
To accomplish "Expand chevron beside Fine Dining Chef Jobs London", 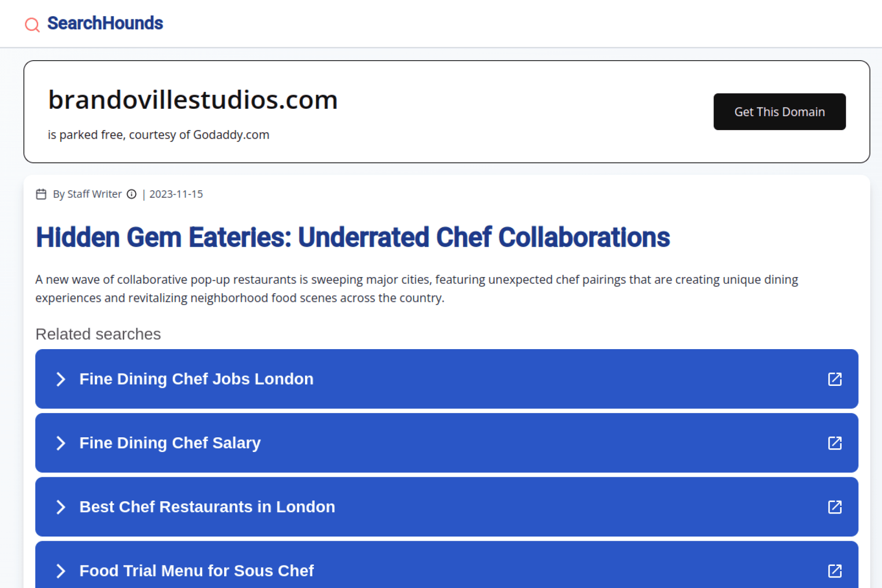I will coord(61,379).
